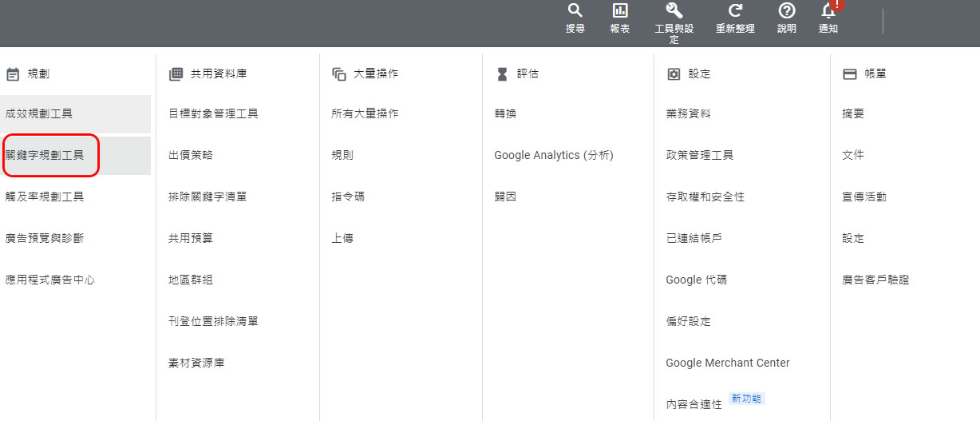Image resolution: width=980 pixels, height=421 pixels.
Task: Click 內容合適性 new feature item
Action: [694, 404]
